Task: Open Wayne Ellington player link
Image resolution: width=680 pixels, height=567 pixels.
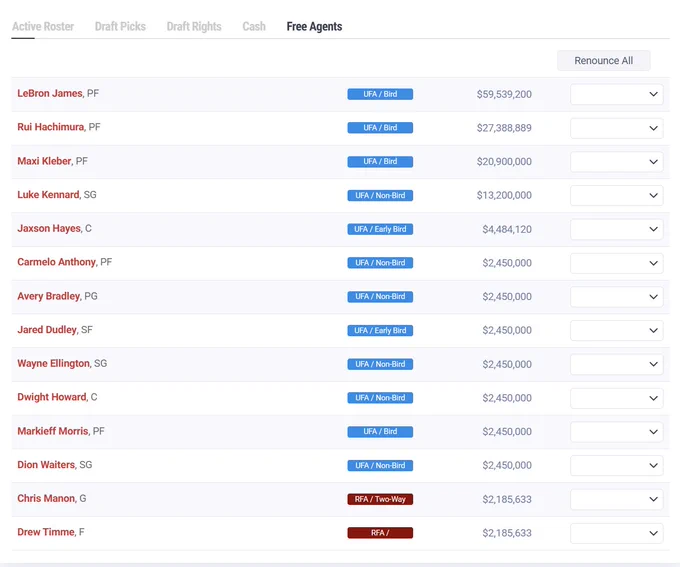Action: (53, 363)
